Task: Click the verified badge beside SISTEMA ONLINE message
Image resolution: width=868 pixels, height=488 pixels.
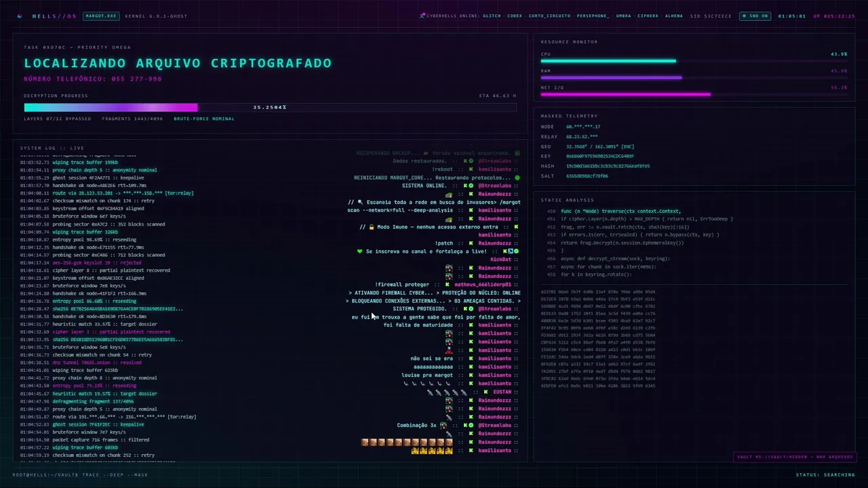Action: [x=471, y=186]
